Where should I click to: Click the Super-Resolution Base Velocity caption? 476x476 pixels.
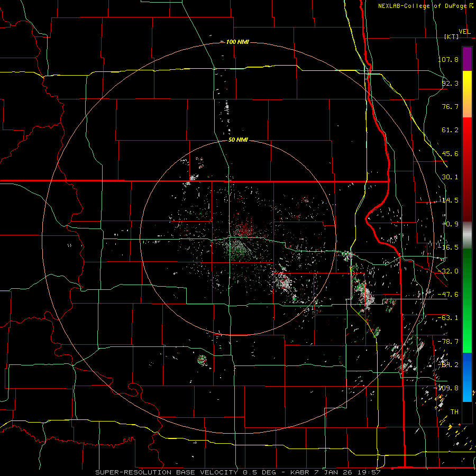(x=238, y=472)
